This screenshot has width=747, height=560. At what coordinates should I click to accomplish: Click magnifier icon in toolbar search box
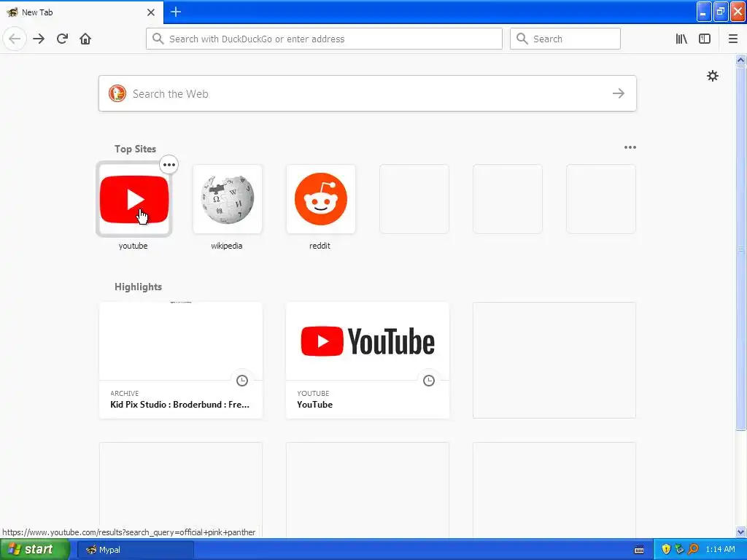click(522, 39)
